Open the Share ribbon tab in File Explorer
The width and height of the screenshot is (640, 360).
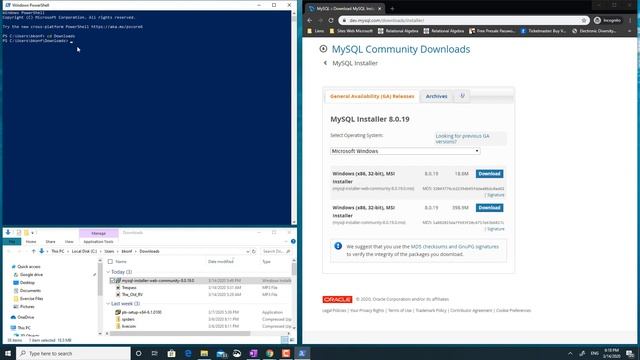[x=50, y=242]
